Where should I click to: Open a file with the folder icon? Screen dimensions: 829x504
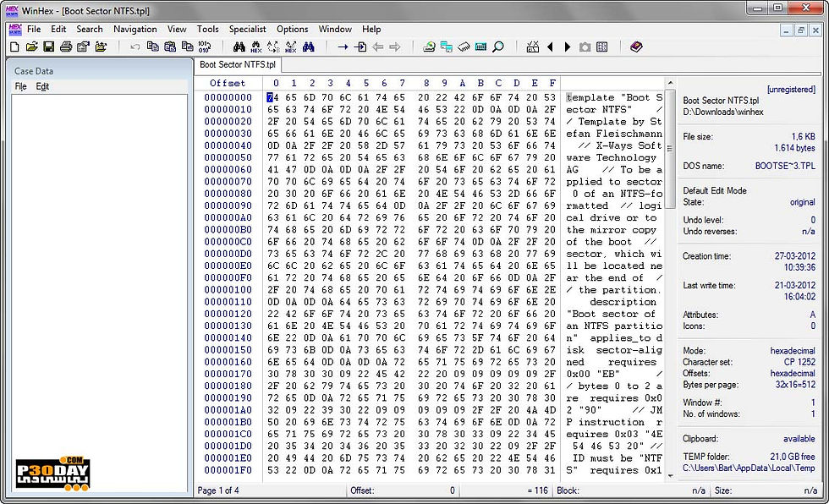point(32,47)
